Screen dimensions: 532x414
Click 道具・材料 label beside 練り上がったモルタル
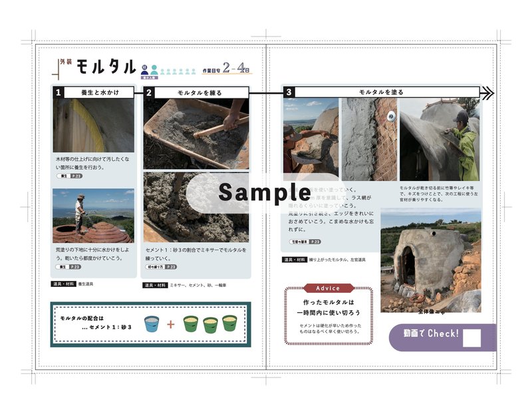pos(295,260)
